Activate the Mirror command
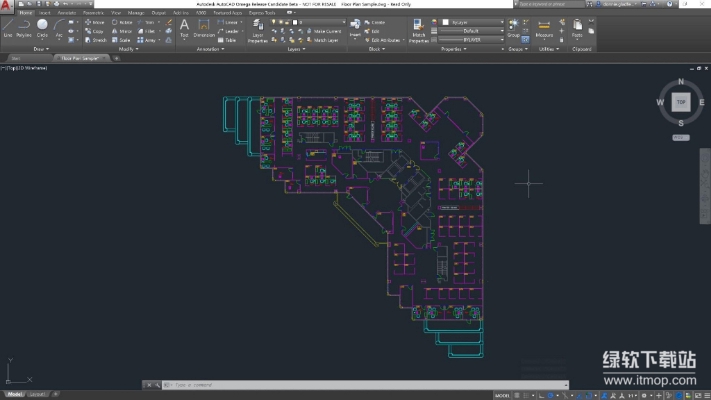The height and width of the screenshot is (400, 711). pos(122,31)
